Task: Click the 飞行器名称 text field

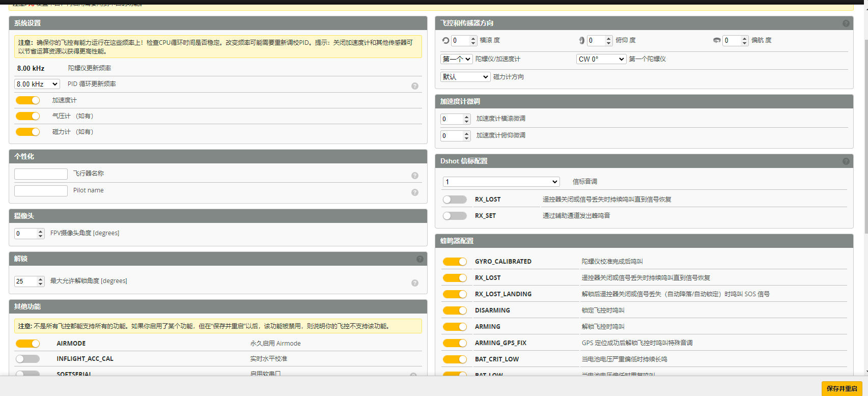Action: click(x=41, y=174)
